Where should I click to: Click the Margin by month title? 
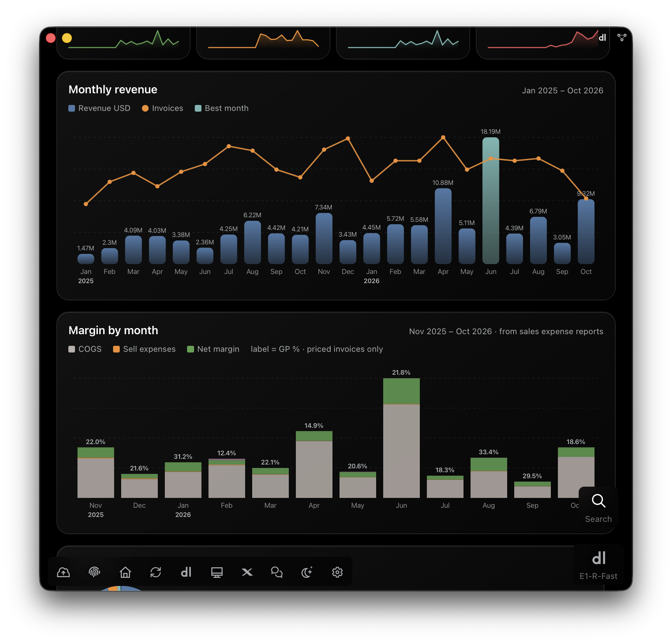pyautogui.click(x=113, y=330)
